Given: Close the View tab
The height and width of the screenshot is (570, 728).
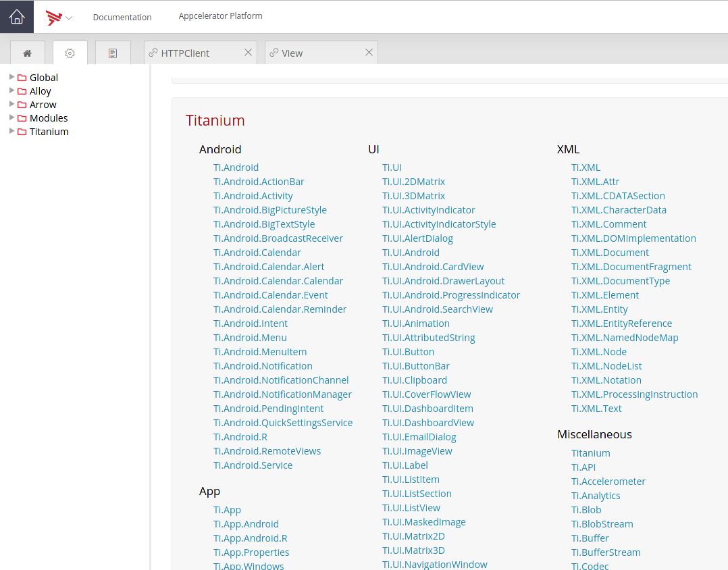Looking at the screenshot, I should point(369,53).
